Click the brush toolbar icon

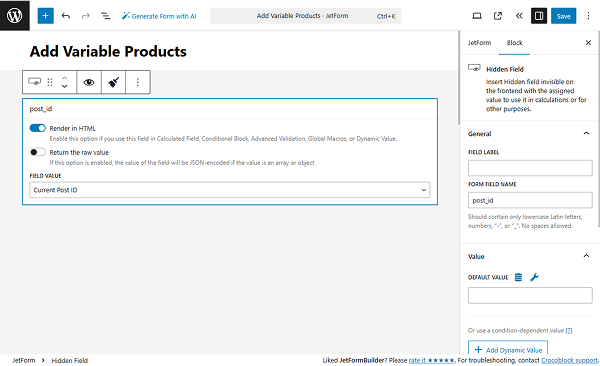click(113, 82)
